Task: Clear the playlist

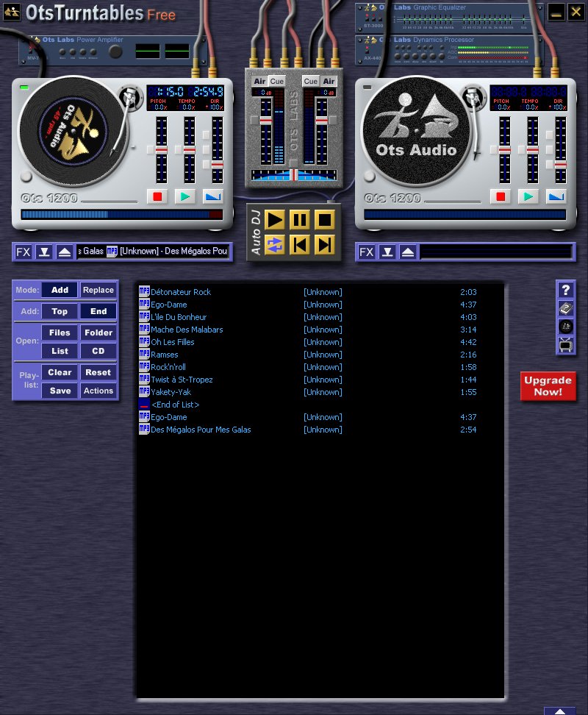Action: (60, 372)
